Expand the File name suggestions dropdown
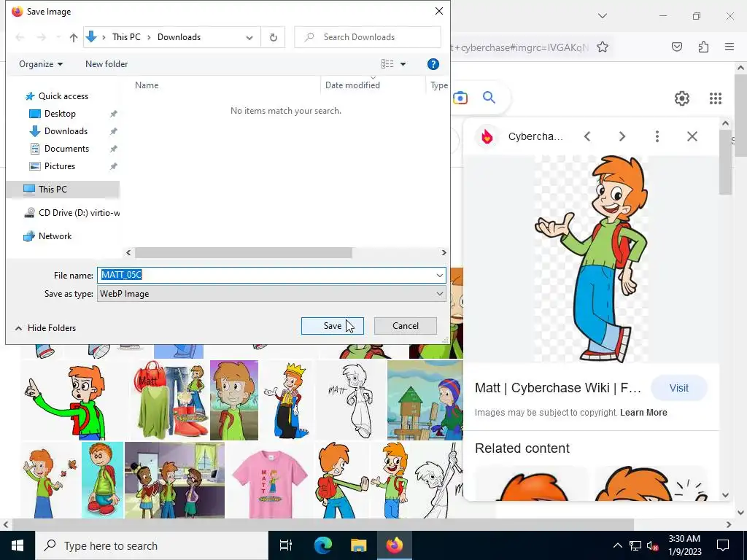 (x=439, y=275)
